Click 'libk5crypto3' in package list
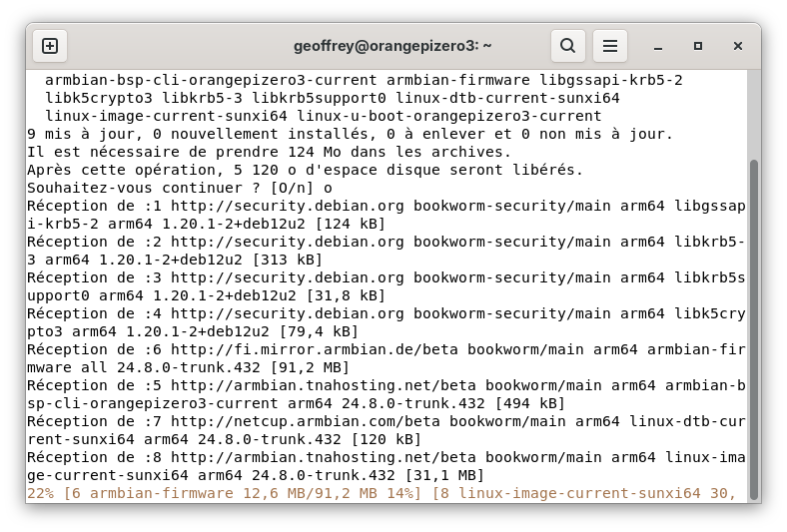Viewport: 787px width, 532px height. coord(99,98)
